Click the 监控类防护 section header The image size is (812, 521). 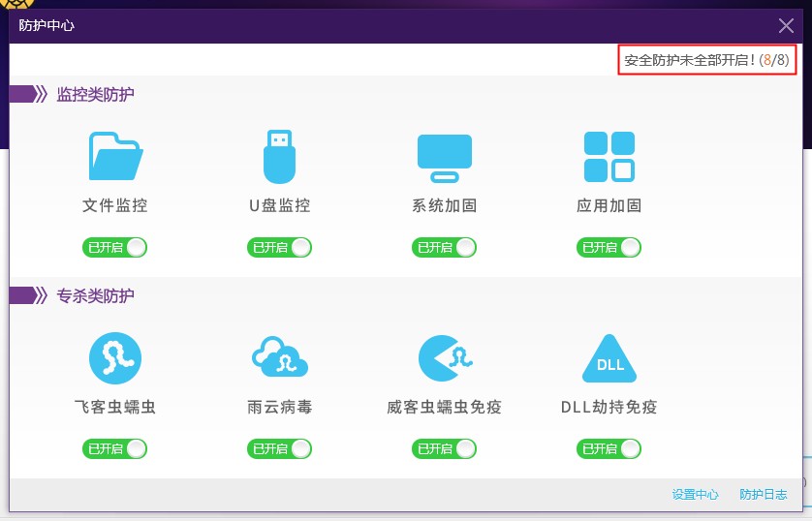tap(95, 94)
